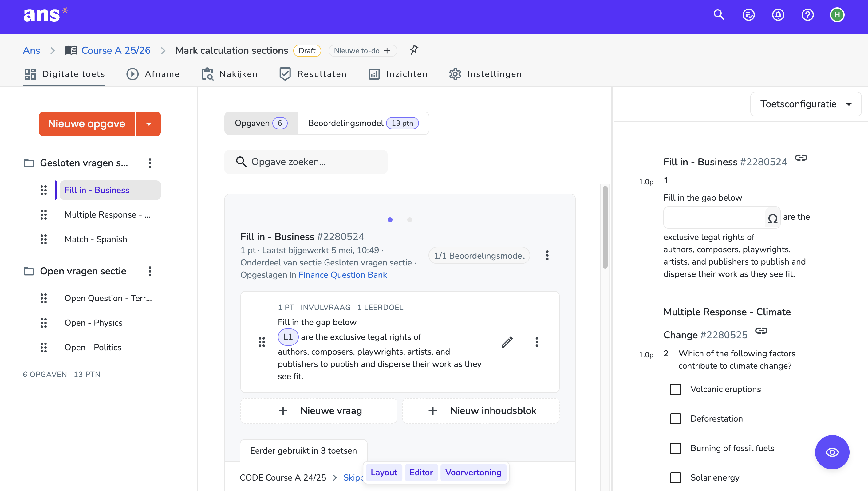Screen dimensions: 868x491
Task: Open the three-dot menu of the Invulvraag question
Action: pos(536,342)
